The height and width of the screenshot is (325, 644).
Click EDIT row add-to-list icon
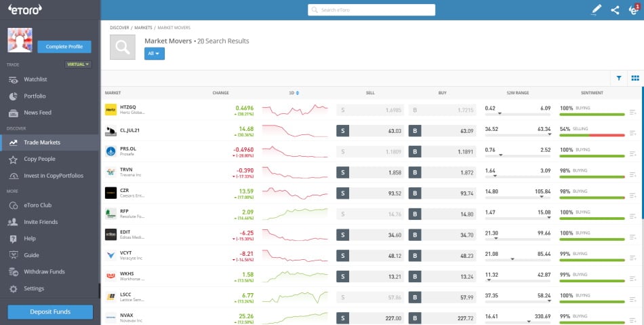pyautogui.click(x=632, y=237)
